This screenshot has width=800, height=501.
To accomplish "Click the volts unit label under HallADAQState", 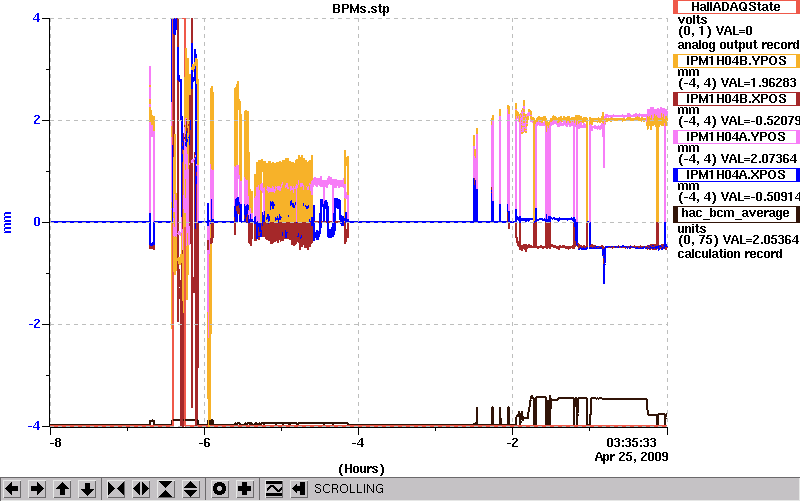I will (x=692, y=20).
